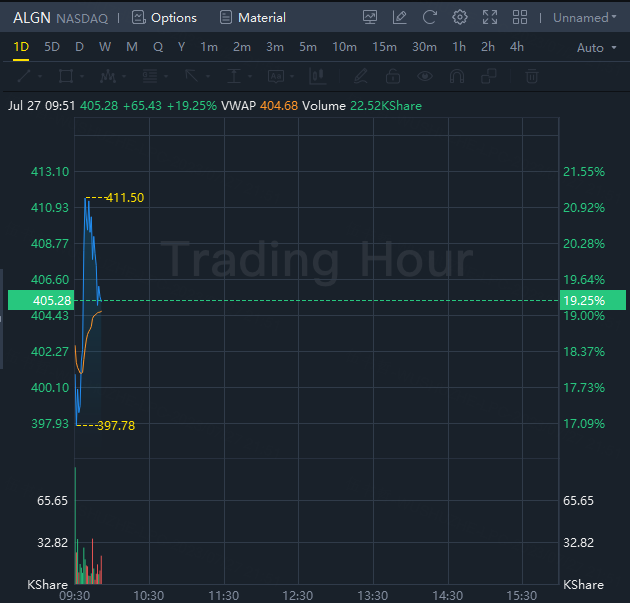Select the 15m interval
The height and width of the screenshot is (603, 630).
(x=384, y=47)
